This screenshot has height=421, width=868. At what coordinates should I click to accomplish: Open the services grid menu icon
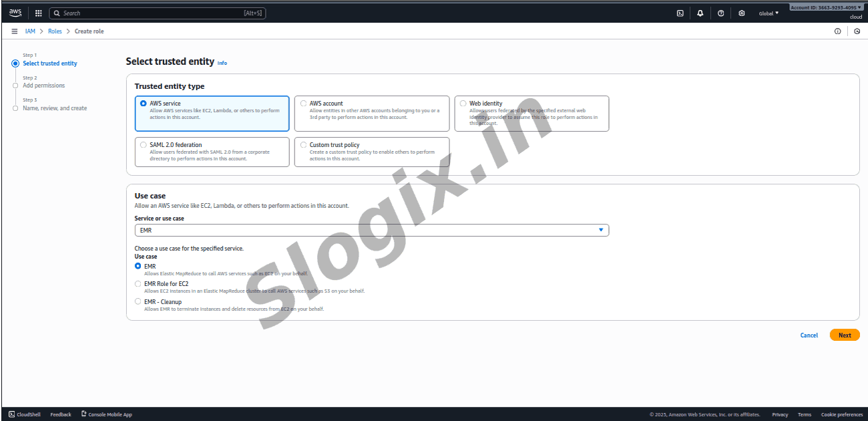(x=38, y=13)
